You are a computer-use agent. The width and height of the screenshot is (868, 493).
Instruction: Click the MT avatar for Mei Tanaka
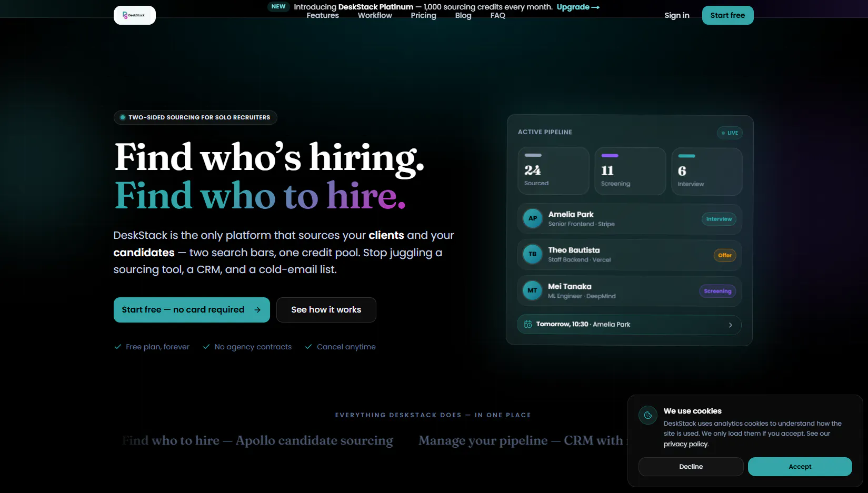[x=533, y=290]
